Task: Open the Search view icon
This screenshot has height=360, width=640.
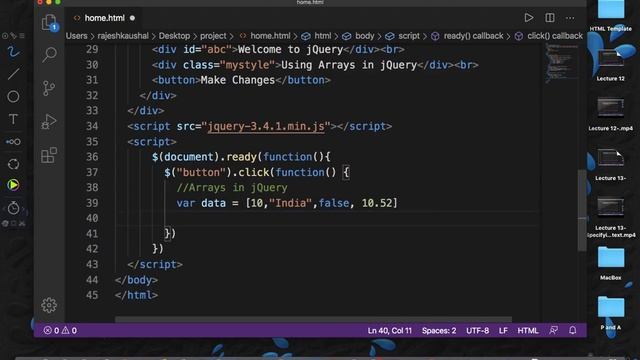Action: 49,54
